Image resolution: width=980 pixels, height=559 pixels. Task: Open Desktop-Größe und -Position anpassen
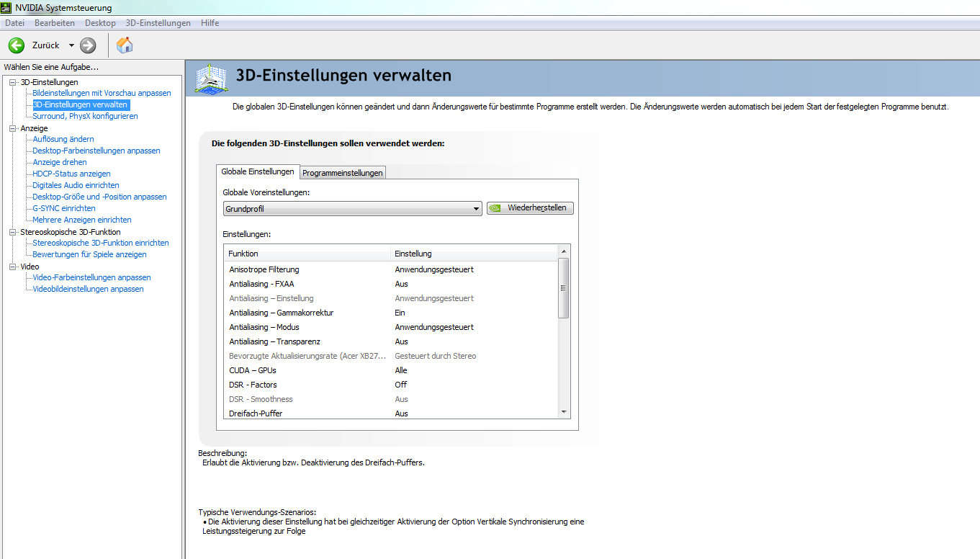pyautogui.click(x=99, y=197)
